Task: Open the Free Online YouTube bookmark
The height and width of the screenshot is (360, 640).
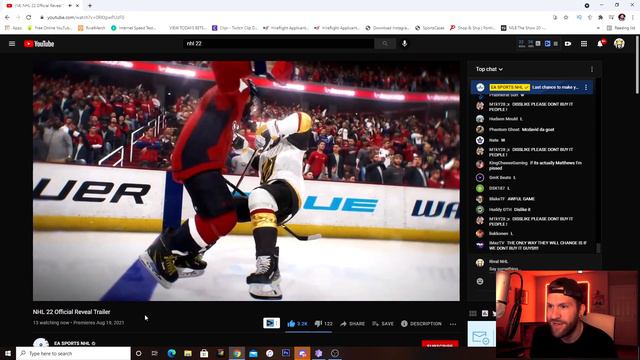Action: [x=49, y=28]
